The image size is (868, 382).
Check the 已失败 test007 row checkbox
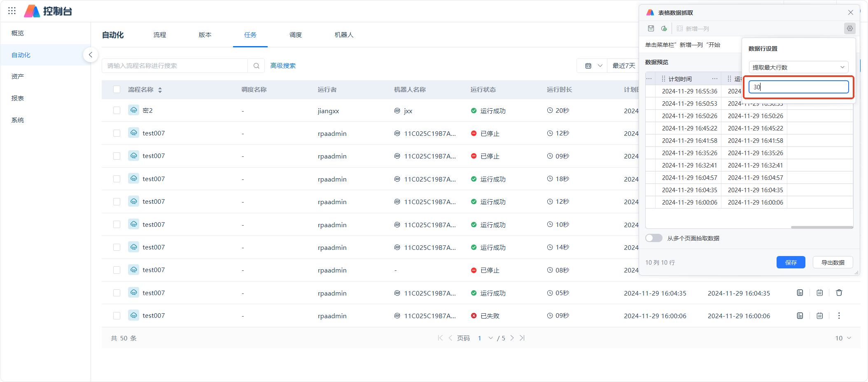pos(117,315)
